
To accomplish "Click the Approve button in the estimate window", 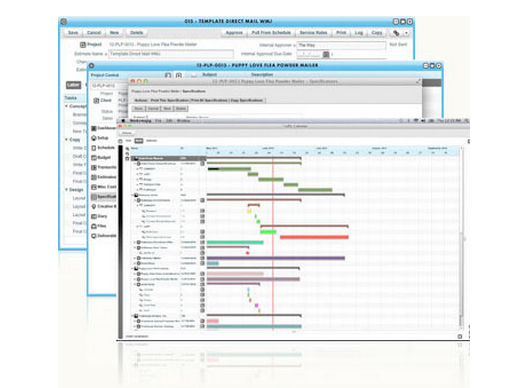I will [x=234, y=33].
